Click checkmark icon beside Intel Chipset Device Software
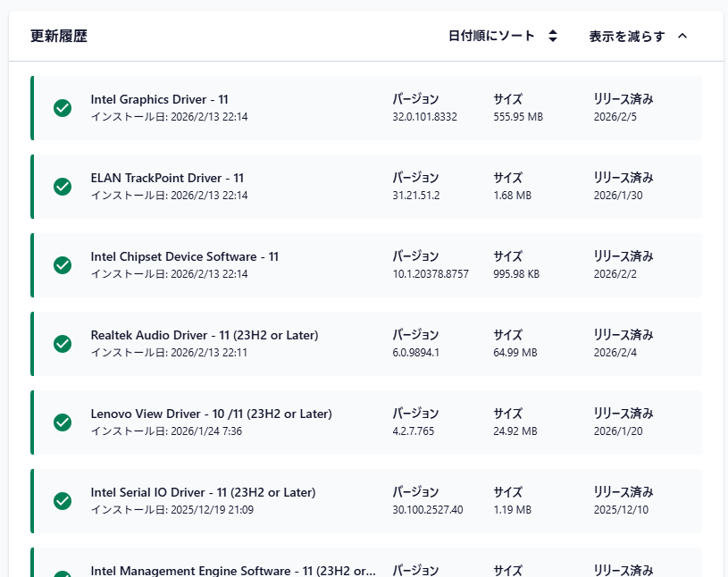728x577 pixels. (x=63, y=265)
